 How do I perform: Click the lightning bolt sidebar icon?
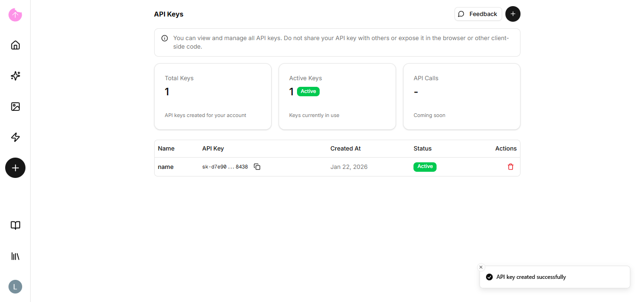pyautogui.click(x=15, y=137)
